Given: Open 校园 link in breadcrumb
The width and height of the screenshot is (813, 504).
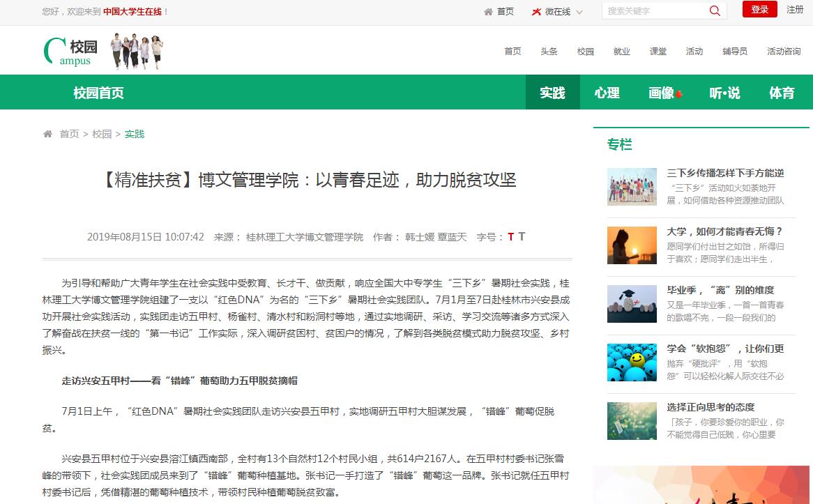Looking at the screenshot, I should click(x=102, y=134).
